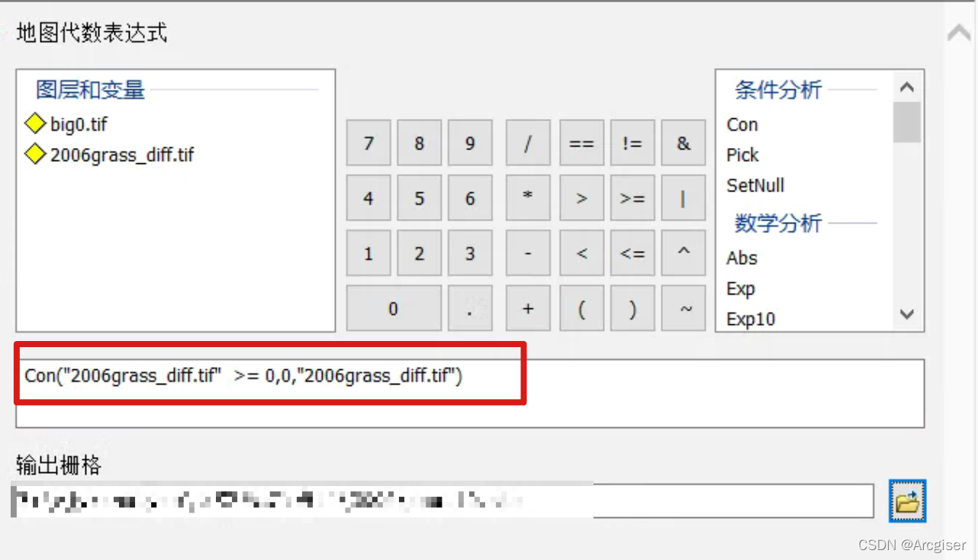
Task: Insert the multiplication * operator
Action: tap(528, 198)
